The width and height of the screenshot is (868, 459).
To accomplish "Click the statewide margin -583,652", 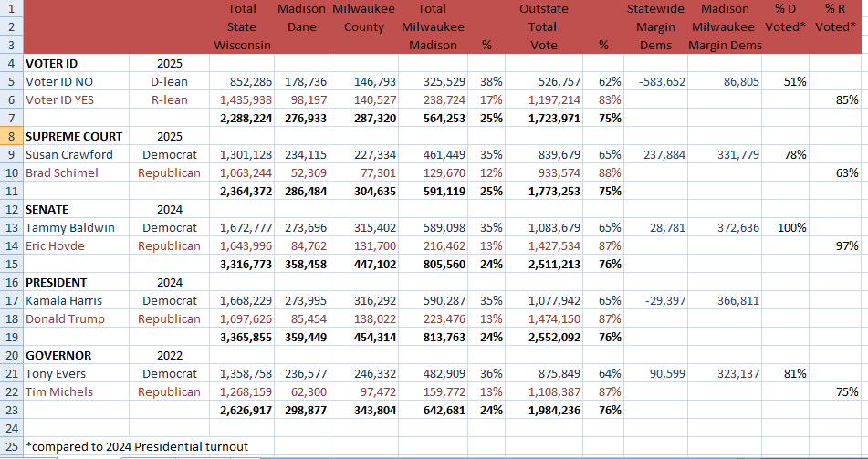I will point(656,81).
